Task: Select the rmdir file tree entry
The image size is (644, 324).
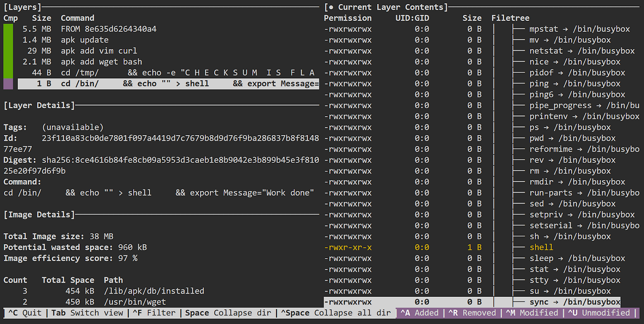Action: point(577,182)
